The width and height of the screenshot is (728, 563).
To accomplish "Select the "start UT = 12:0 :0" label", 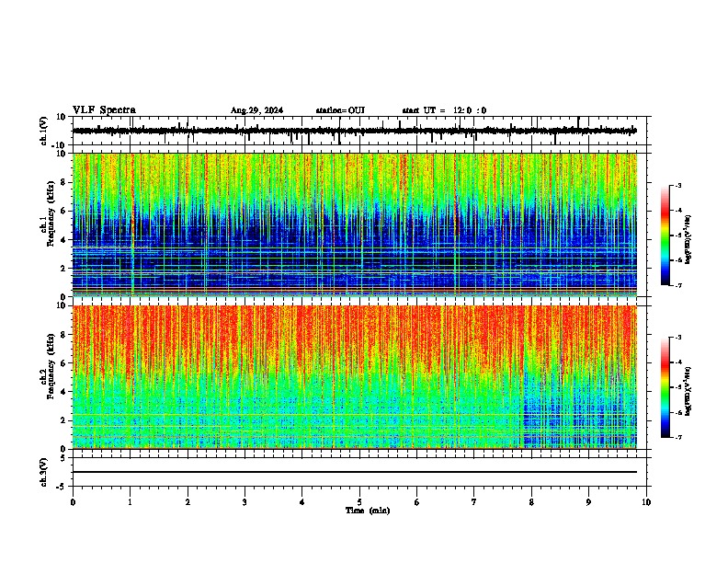I will pyautogui.click(x=444, y=110).
